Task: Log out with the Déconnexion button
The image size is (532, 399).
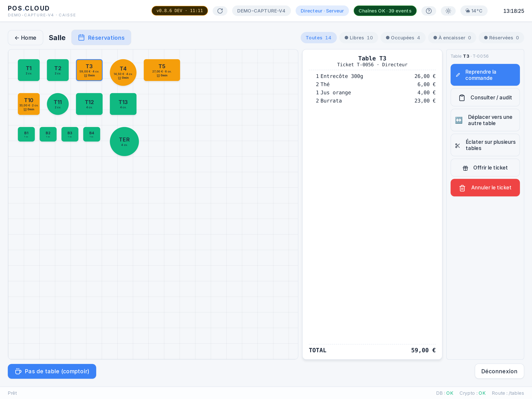Action: click(499, 371)
